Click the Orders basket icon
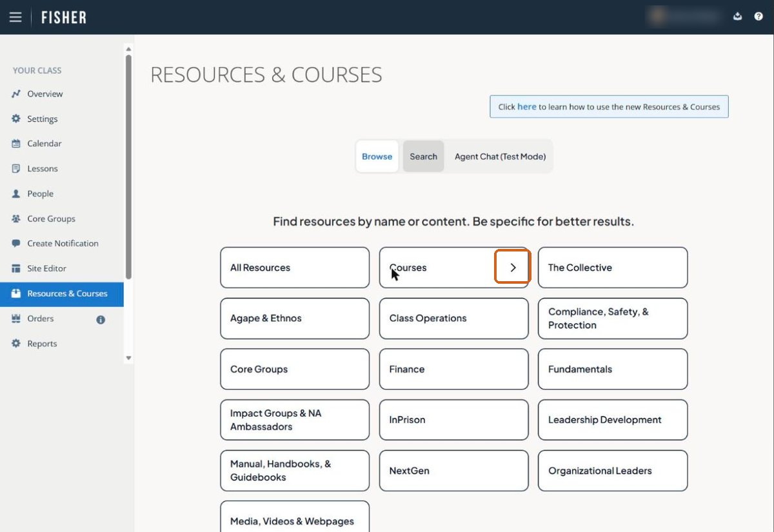 [x=16, y=319]
